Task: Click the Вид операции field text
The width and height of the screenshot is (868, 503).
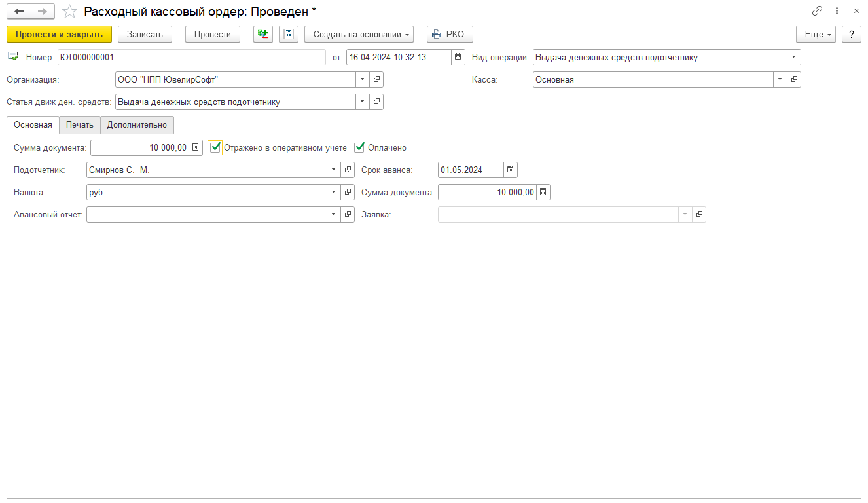Action: click(660, 57)
